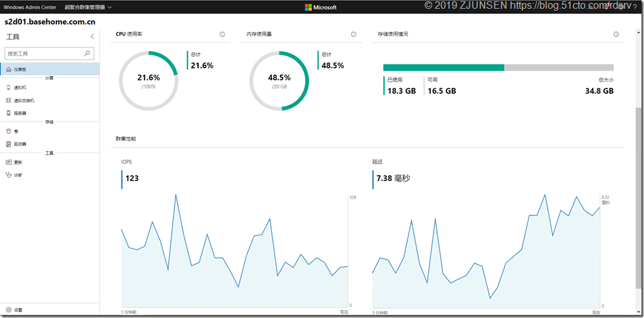Open 仪表板 in the tools menu
The height and width of the screenshot is (318, 644).
pyautogui.click(x=49, y=69)
